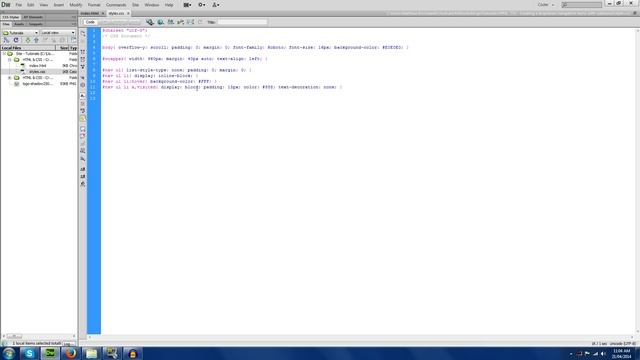
Task: Select styles.css in Files panel
Action: [x=37, y=71]
